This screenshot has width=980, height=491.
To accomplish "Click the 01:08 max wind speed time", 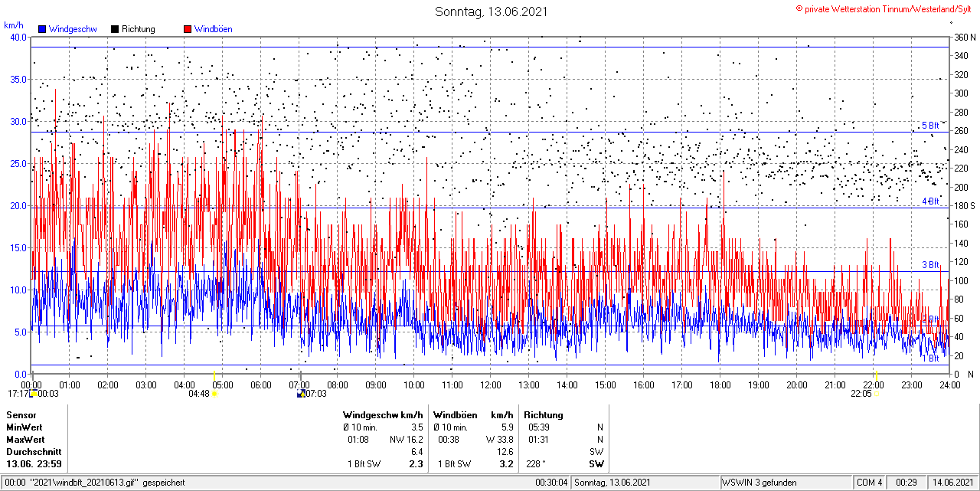I will tap(358, 440).
